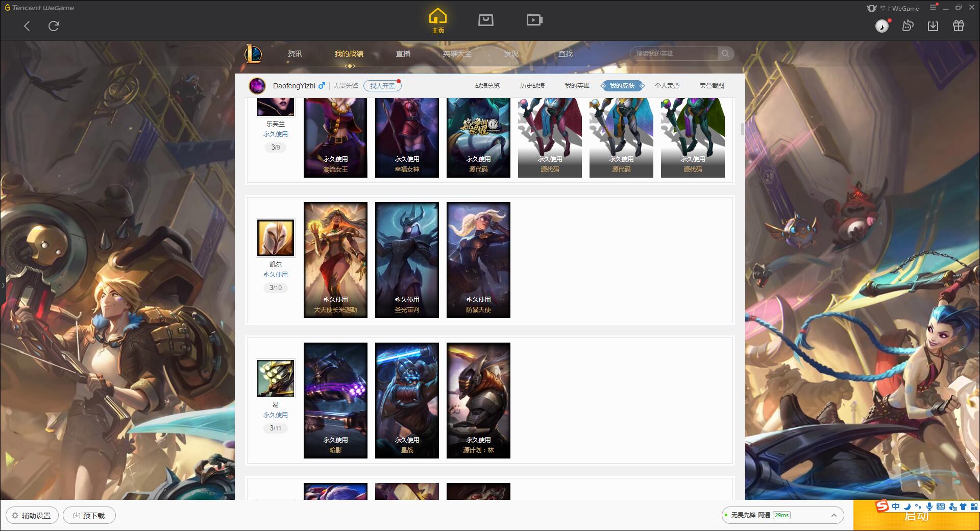Click the Sogou input method S logo
The width and height of the screenshot is (980, 531).
pyautogui.click(x=883, y=506)
